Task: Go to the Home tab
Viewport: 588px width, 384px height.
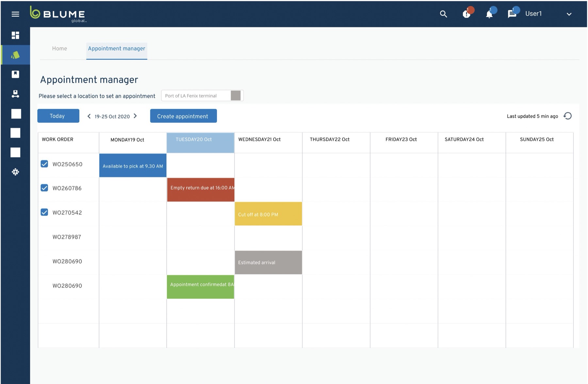Action: (59, 49)
